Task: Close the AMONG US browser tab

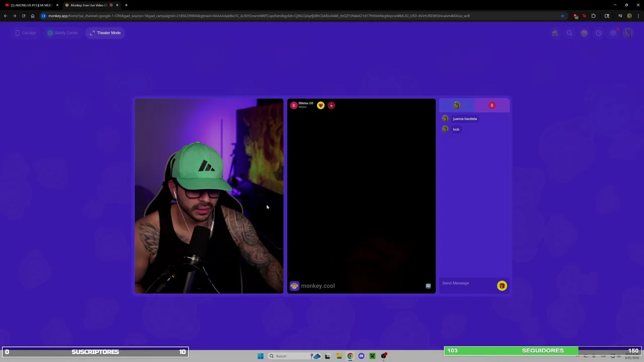Action: [57, 5]
